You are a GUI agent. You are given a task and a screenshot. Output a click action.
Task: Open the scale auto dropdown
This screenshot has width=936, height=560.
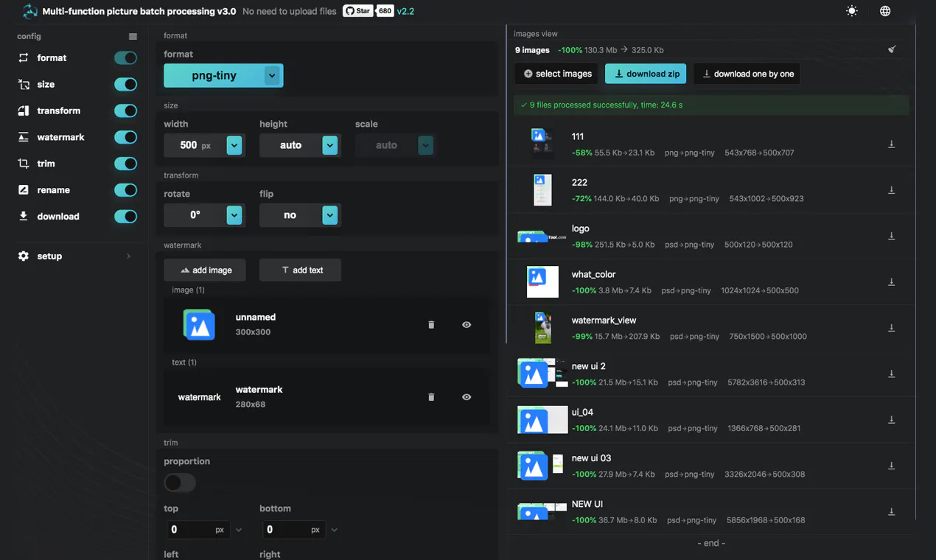click(426, 145)
